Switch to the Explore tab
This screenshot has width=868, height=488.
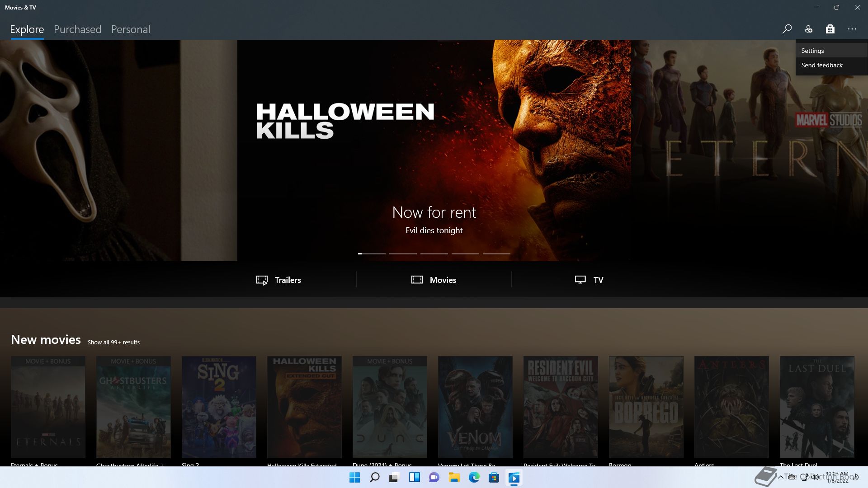(x=27, y=29)
